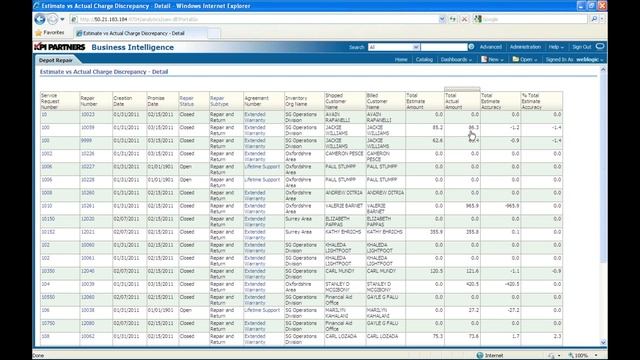Click the browser Back arrow button
The image size is (640, 360).
(x=40, y=19)
